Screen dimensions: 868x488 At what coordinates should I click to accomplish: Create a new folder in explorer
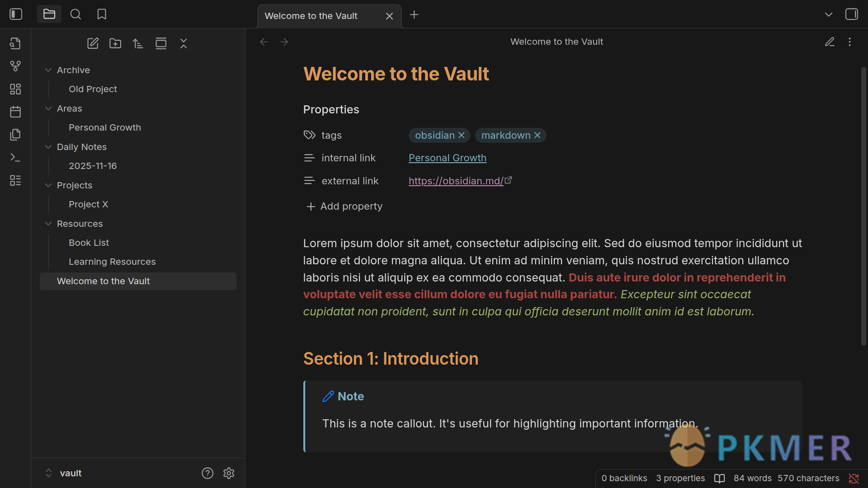(115, 43)
